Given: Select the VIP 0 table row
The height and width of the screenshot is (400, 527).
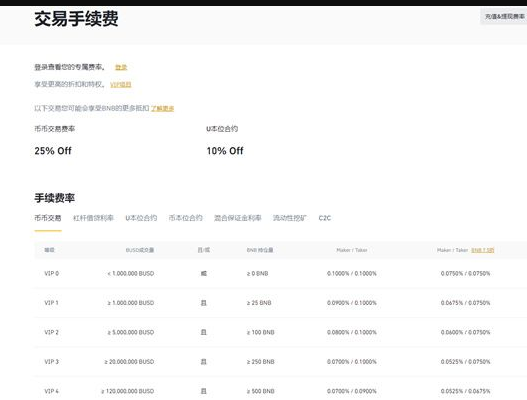Looking at the screenshot, I should tap(281, 273).
